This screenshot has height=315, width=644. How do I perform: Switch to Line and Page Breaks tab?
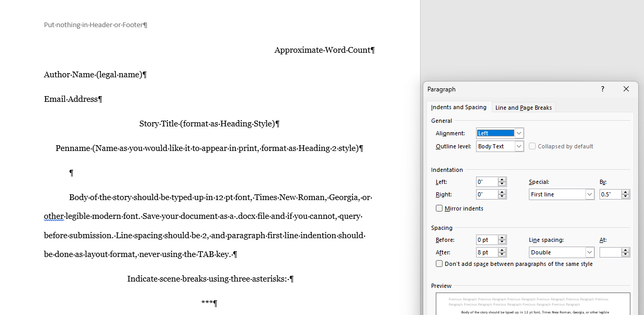click(x=523, y=108)
